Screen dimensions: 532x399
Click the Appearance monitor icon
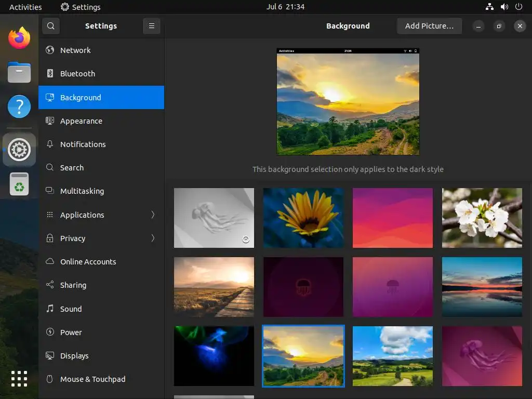coord(50,121)
